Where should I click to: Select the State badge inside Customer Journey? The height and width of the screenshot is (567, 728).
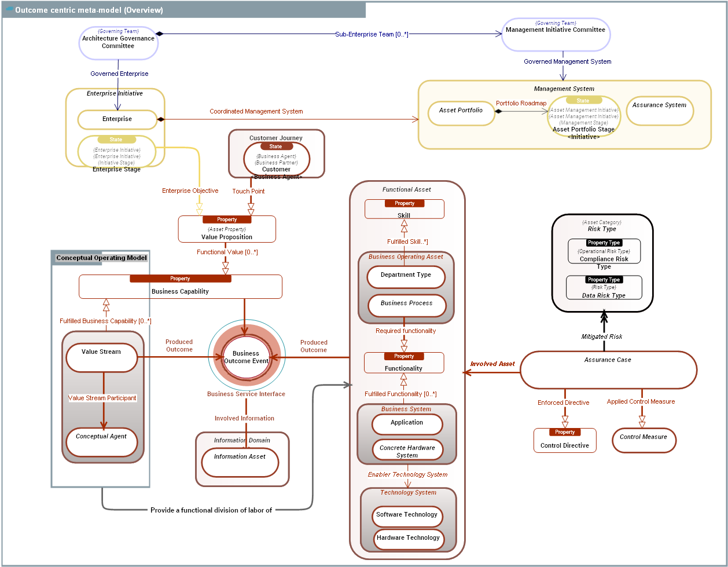pyautogui.click(x=275, y=146)
